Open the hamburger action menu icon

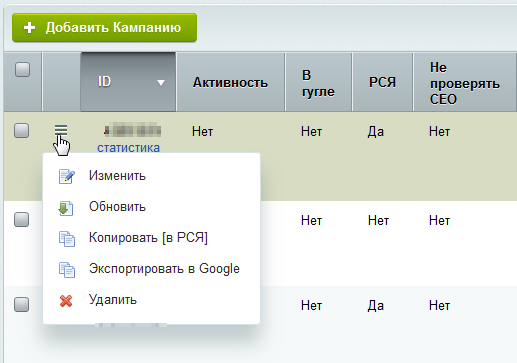tap(61, 130)
